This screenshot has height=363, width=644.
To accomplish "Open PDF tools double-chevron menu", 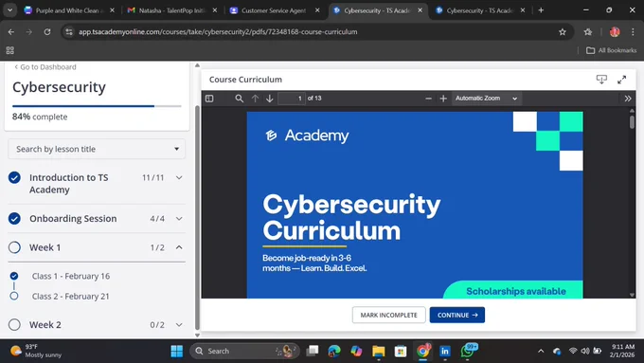I will point(628,99).
